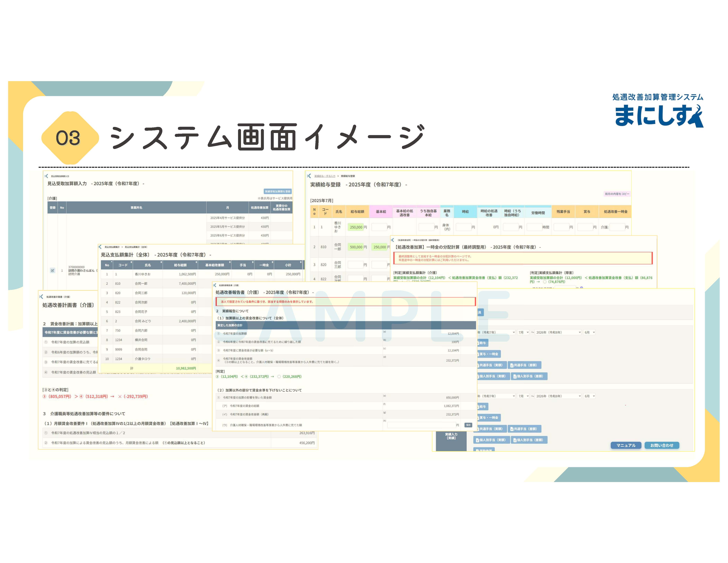The image size is (728, 563).
Task: Open 見込支払額集計 breadcrumb link
Action: point(112,247)
